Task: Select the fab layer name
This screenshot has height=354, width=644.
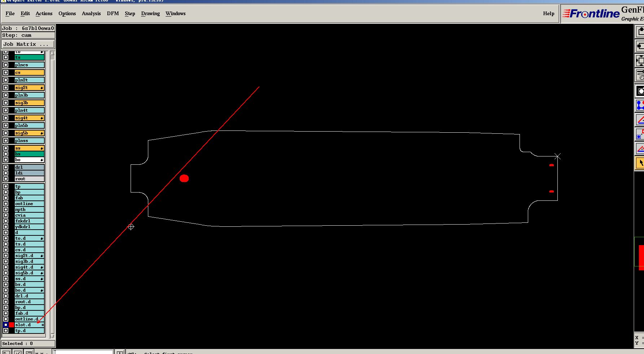Action: (30, 198)
